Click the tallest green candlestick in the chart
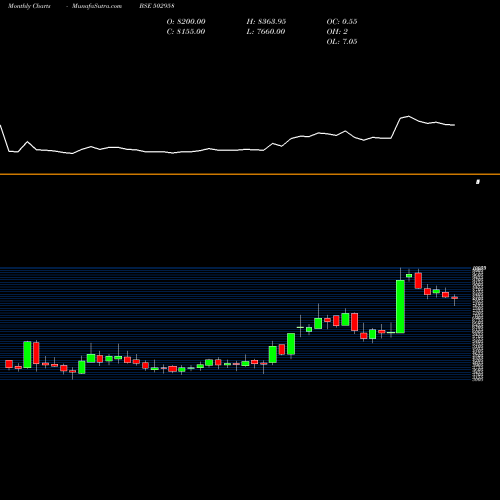The height and width of the screenshot is (500, 500). (400, 306)
